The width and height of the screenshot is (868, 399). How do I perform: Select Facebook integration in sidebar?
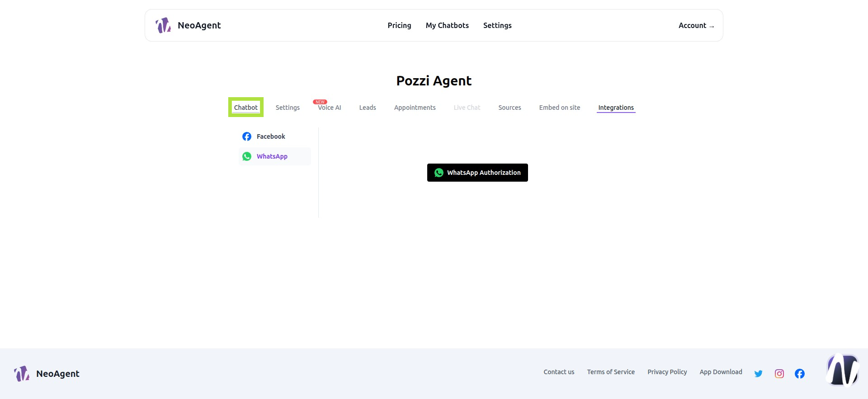click(275, 136)
